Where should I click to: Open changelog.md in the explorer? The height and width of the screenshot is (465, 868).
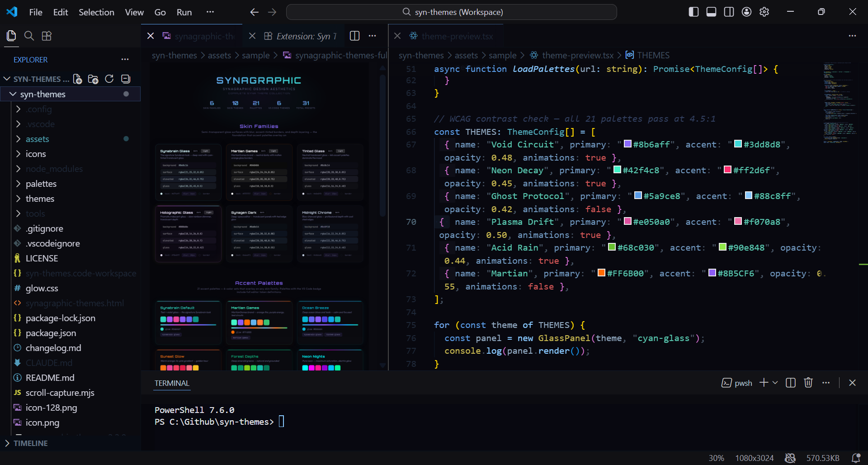[x=53, y=348]
